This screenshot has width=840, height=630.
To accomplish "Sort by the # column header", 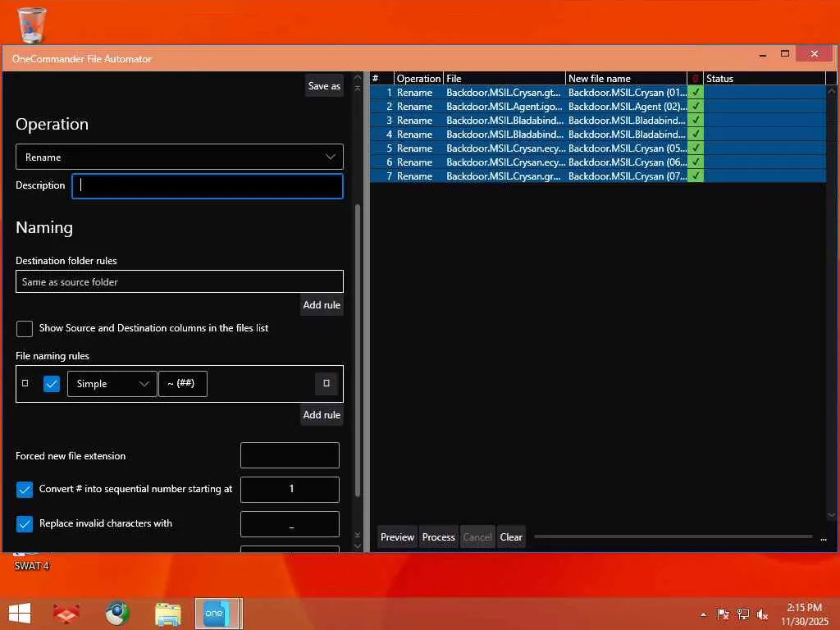I will pyautogui.click(x=381, y=78).
